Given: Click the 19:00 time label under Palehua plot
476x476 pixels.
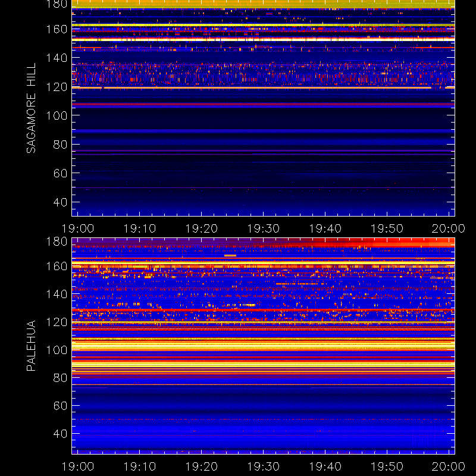Looking at the screenshot, I should point(78,466).
